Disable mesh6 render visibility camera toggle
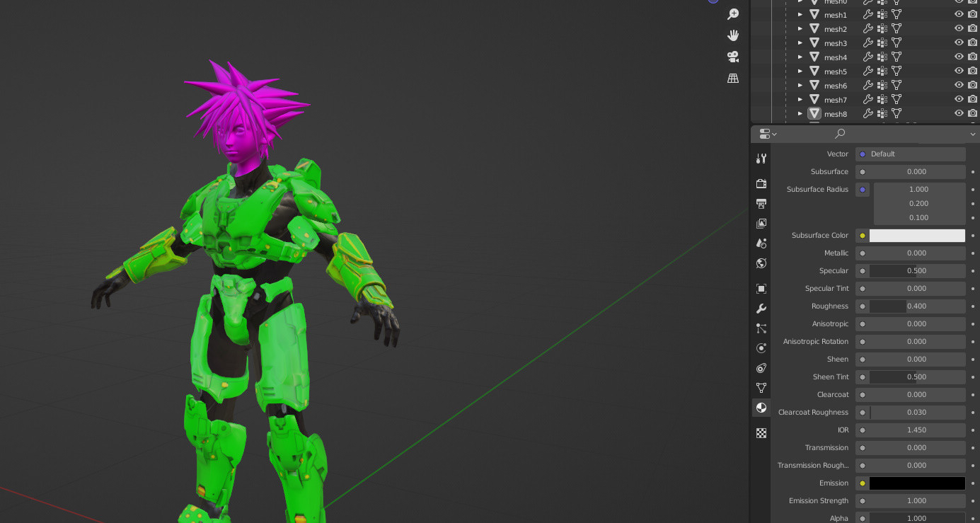 click(971, 85)
